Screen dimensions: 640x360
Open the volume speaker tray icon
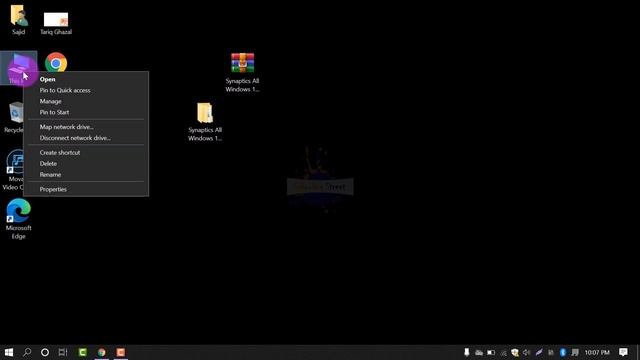click(527, 352)
